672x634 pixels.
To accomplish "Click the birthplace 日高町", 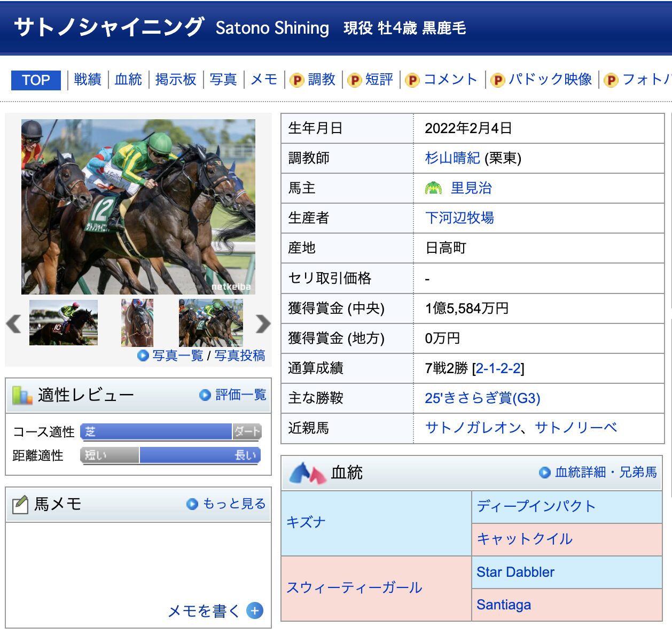I will tap(446, 248).
